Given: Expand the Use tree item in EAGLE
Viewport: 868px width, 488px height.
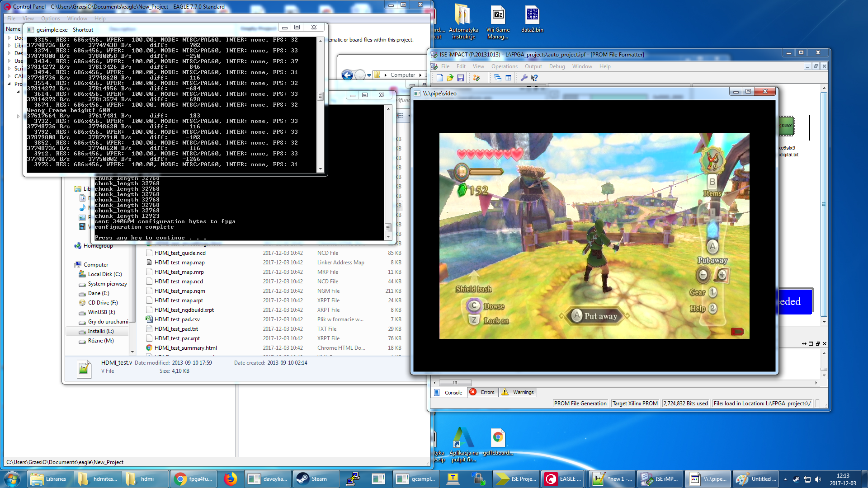Looking at the screenshot, I should [x=9, y=61].
